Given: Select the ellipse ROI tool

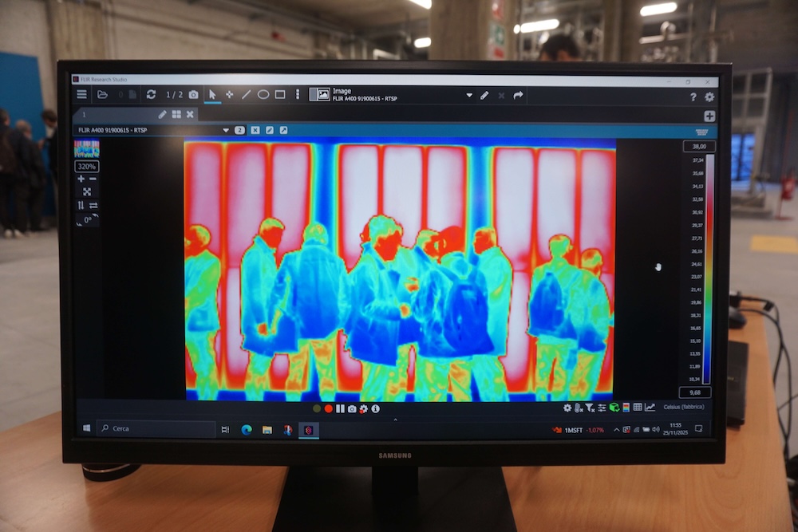Looking at the screenshot, I should pyautogui.click(x=263, y=94).
